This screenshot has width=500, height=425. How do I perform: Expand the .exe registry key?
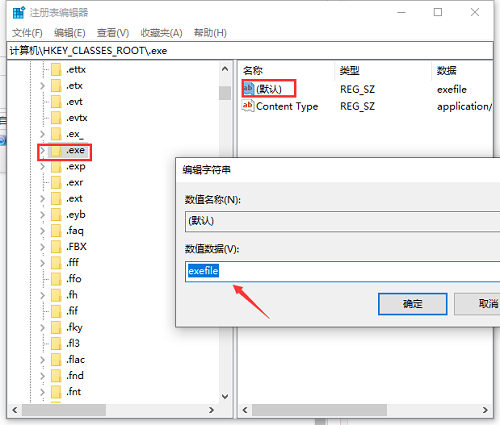coord(42,151)
